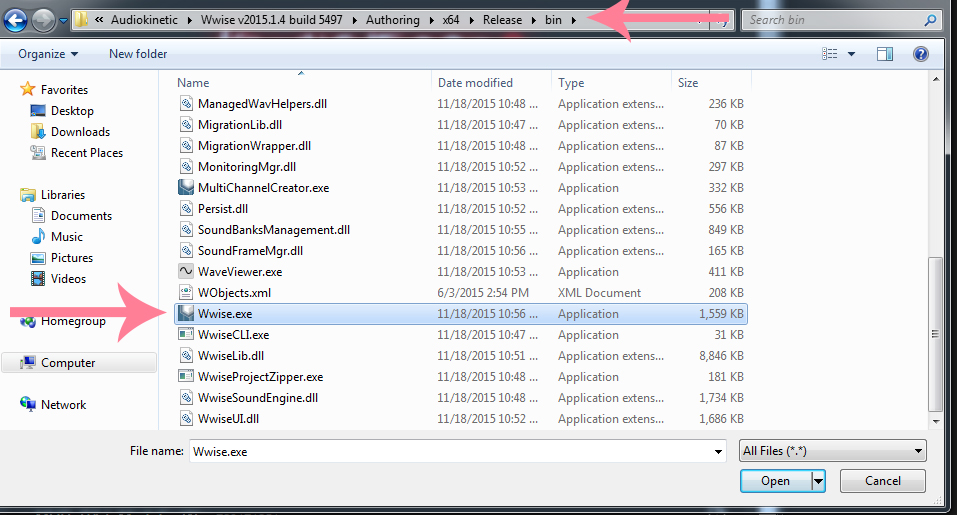Select the MigrationLib.dll file icon
The height and width of the screenshot is (515, 957).
(186, 124)
